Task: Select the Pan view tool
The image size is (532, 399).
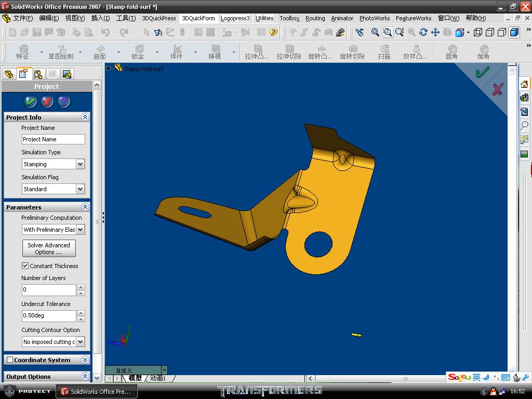Action: coord(435,32)
